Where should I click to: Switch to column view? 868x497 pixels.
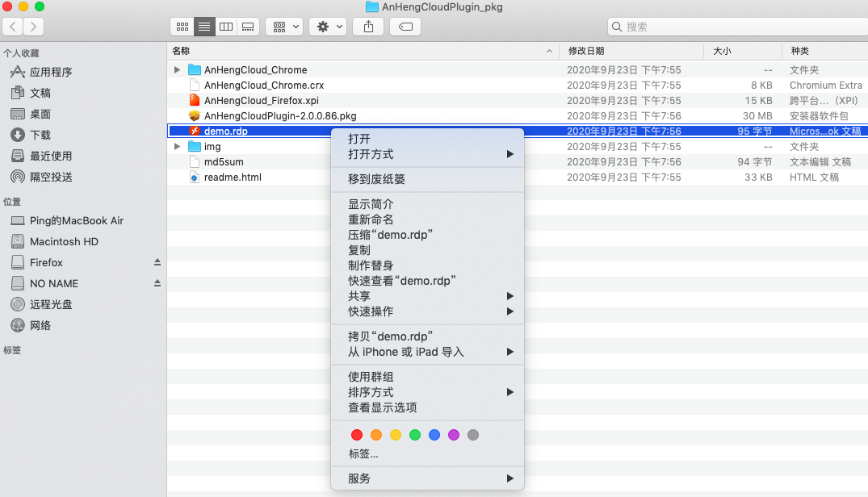point(226,27)
